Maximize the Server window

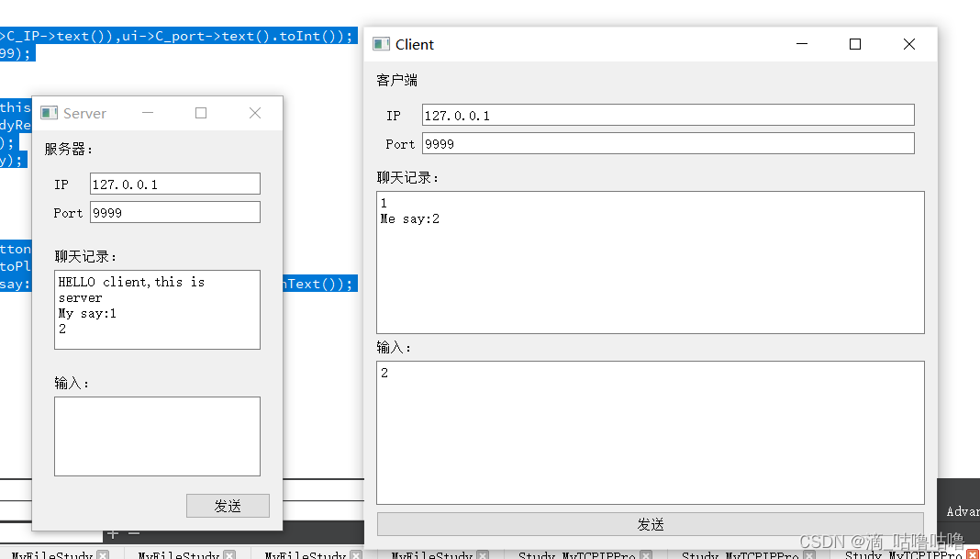pyautogui.click(x=201, y=113)
